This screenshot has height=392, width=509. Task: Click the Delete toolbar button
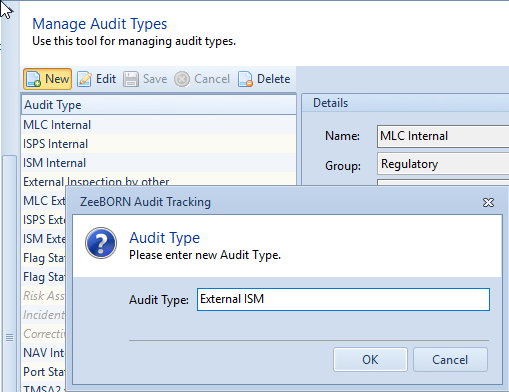click(264, 79)
